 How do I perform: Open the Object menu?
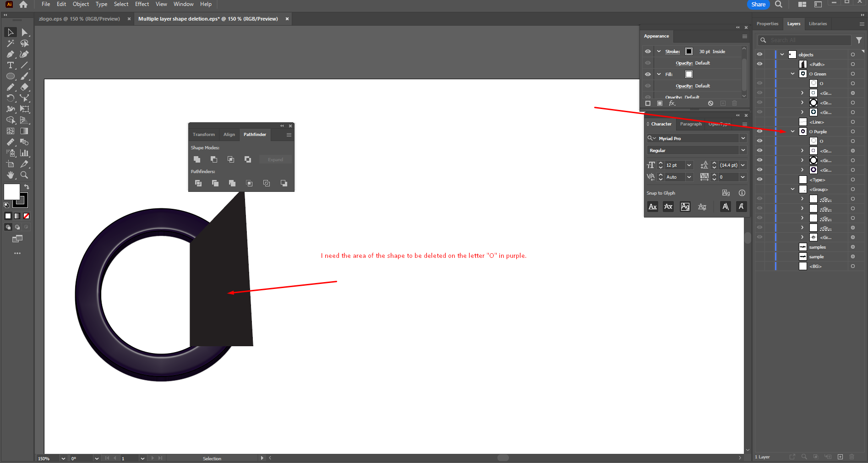pyautogui.click(x=81, y=4)
